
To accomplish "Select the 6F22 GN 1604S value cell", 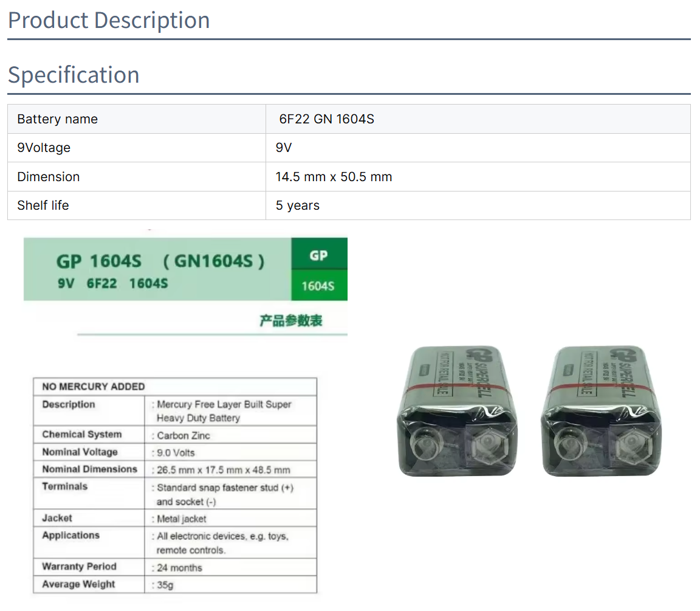I will [x=326, y=119].
